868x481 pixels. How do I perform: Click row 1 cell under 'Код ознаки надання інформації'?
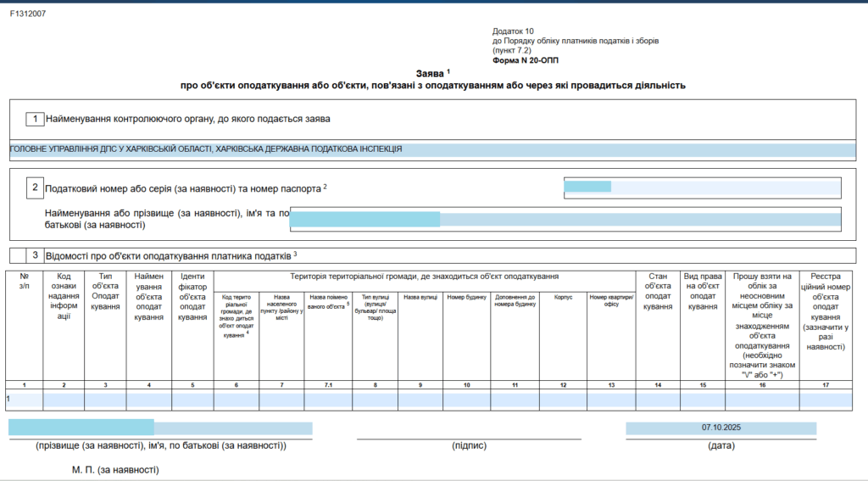pos(64,399)
